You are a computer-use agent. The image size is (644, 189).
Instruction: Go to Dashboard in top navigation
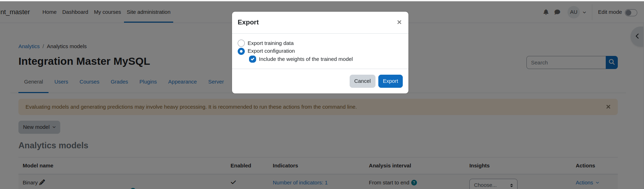(x=75, y=12)
